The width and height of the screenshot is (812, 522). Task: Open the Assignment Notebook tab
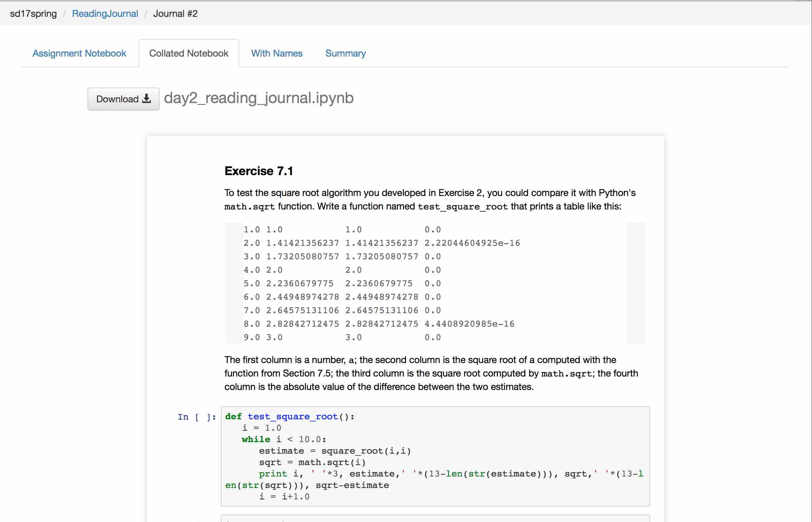tap(79, 53)
